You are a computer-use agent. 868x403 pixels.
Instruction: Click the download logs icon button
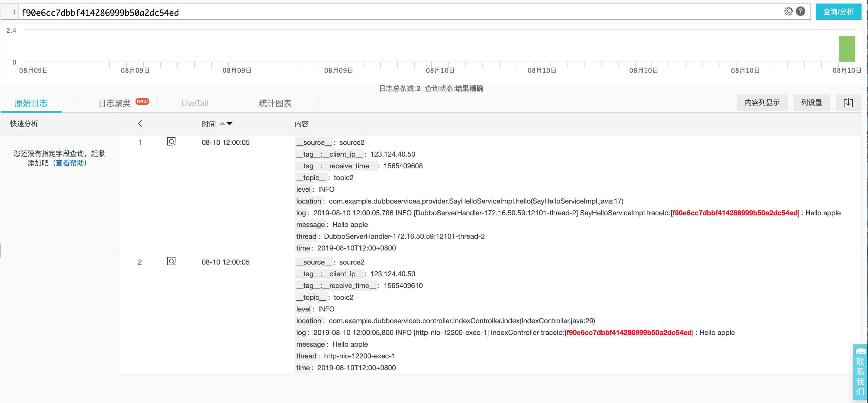(848, 103)
